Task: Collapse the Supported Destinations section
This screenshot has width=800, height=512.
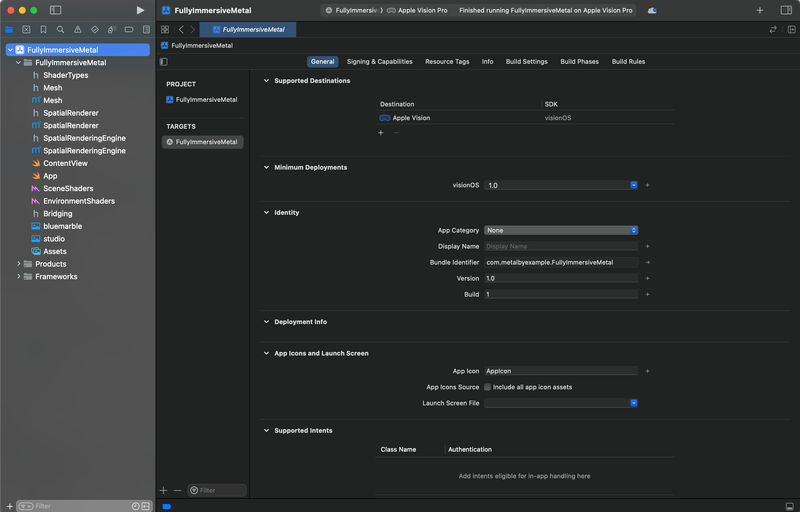Action: tap(266, 81)
